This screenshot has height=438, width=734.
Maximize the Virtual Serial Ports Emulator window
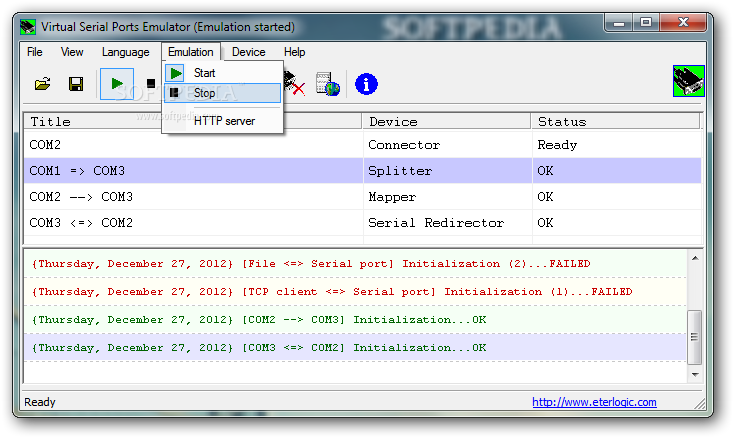click(x=646, y=22)
